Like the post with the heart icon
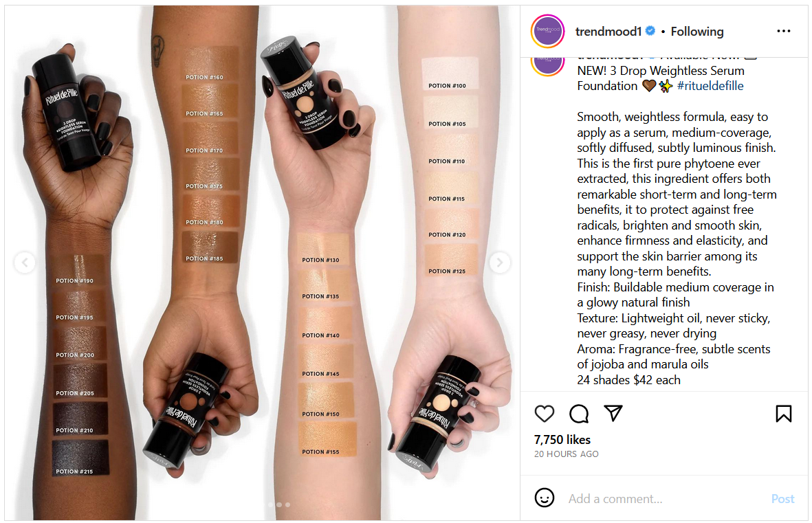 [545, 413]
